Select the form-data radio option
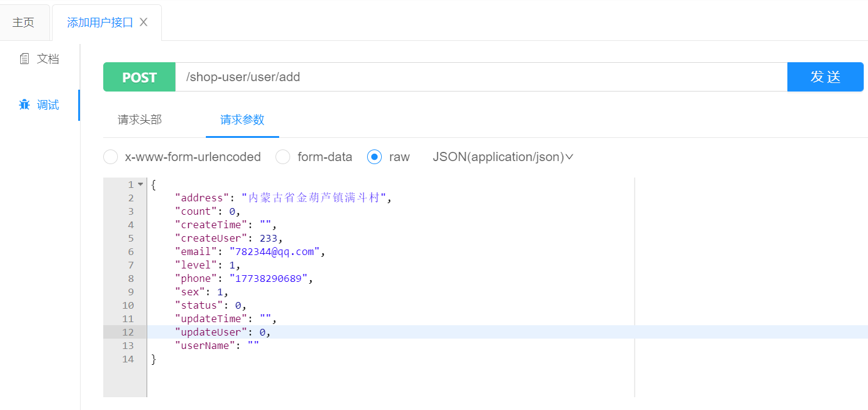This screenshot has width=868, height=410. coord(283,157)
